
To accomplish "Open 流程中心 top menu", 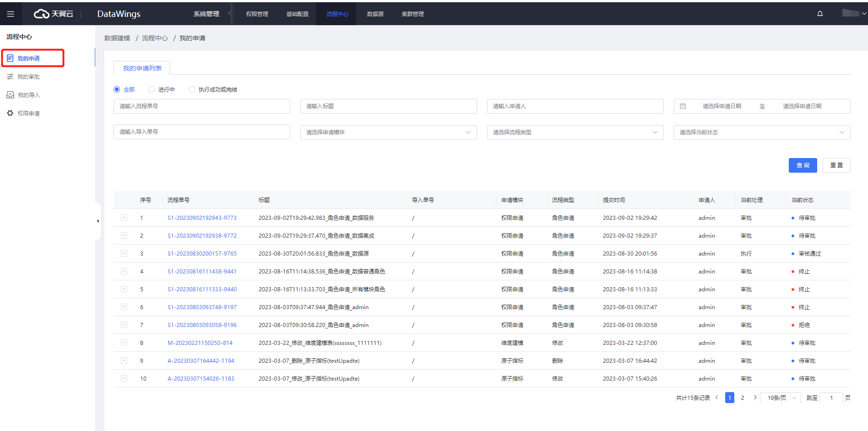I will (338, 14).
